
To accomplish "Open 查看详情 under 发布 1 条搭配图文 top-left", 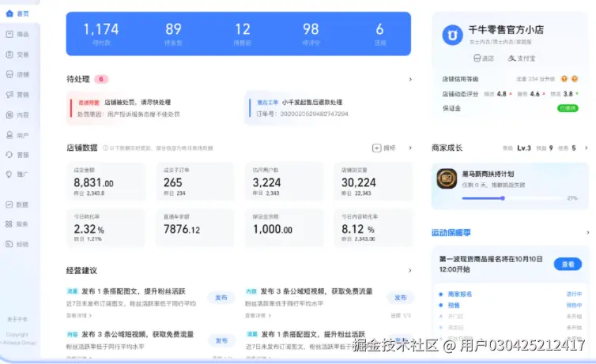I will [79, 315].
